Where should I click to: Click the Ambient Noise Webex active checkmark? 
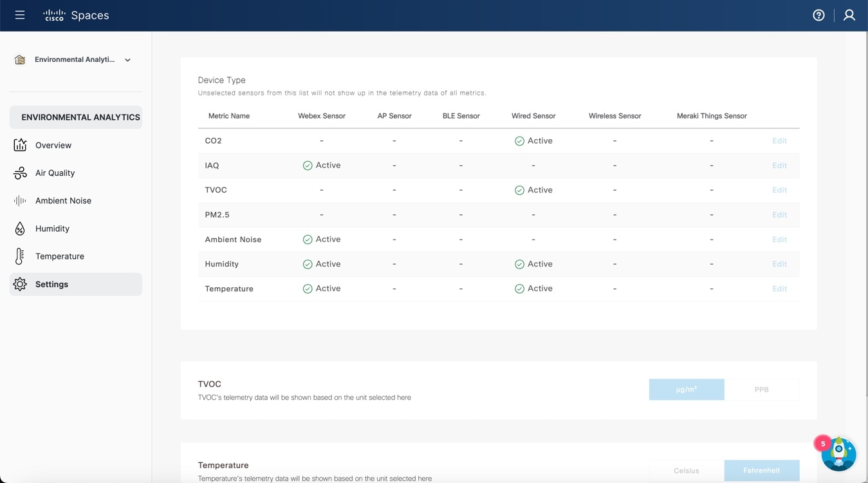[308, 240]
